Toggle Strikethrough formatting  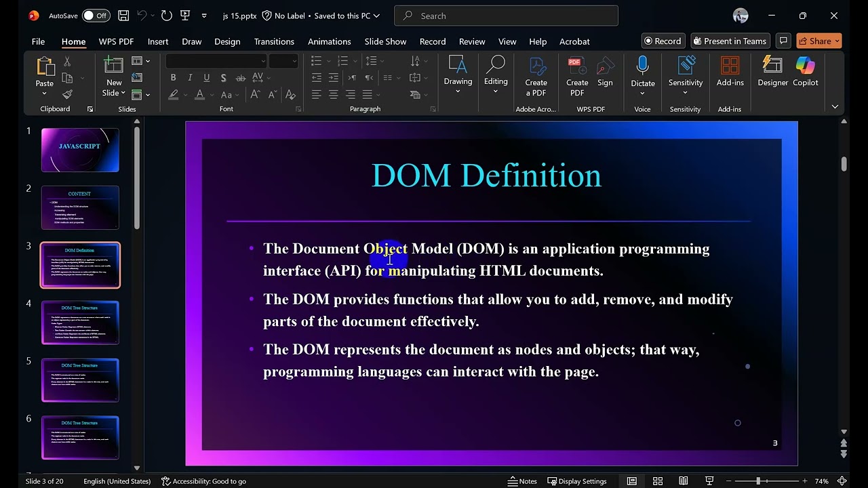point(240,78)
